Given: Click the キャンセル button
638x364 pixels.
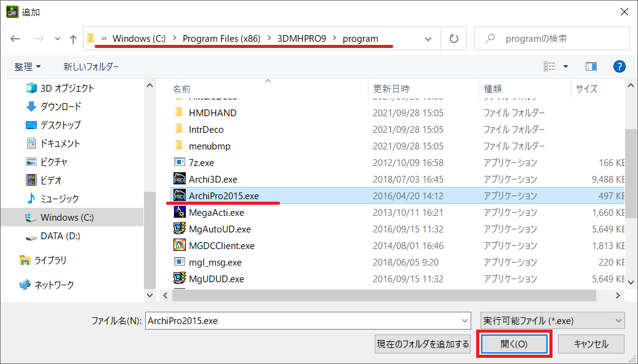Looking at the screenshot, I should point(591,344).
